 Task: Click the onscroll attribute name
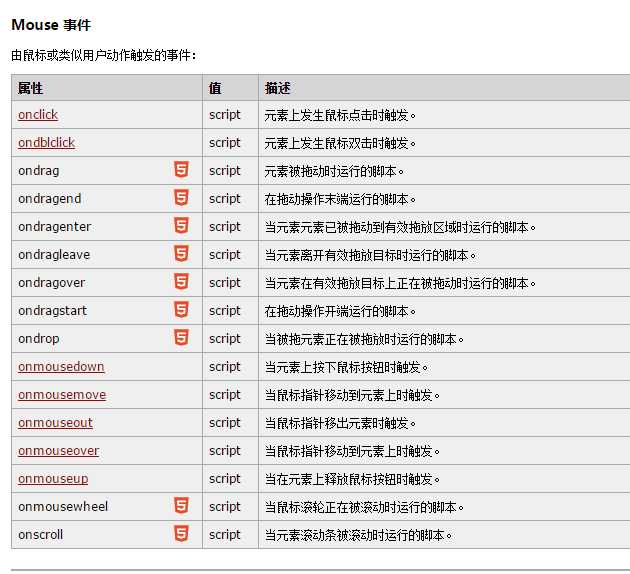tap(41, 535)
